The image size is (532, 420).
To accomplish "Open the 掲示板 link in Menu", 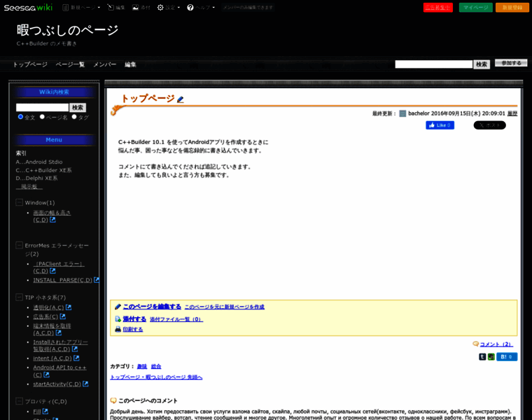I will pos(29,187).
